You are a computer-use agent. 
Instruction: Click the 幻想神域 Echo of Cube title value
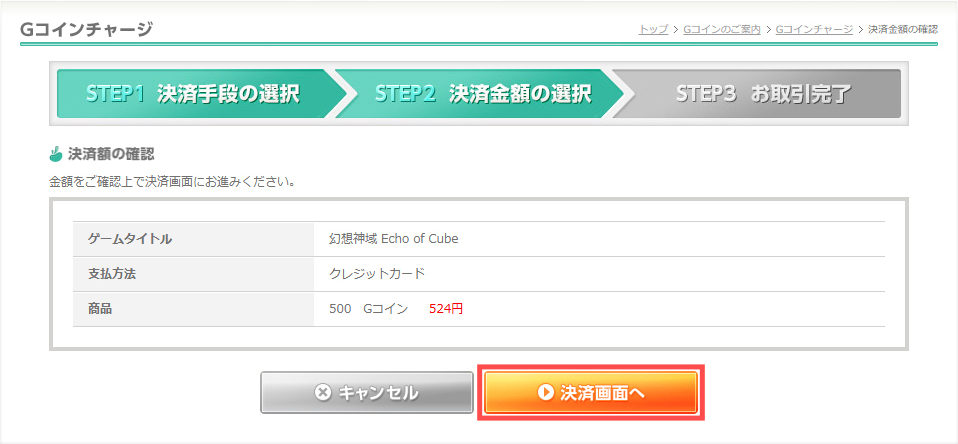[393, 238]
